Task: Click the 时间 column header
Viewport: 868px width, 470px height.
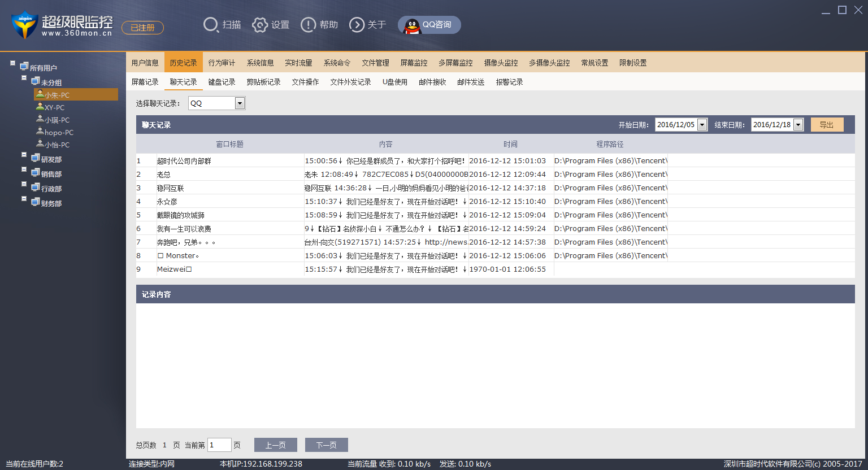Action: (511, 144)
